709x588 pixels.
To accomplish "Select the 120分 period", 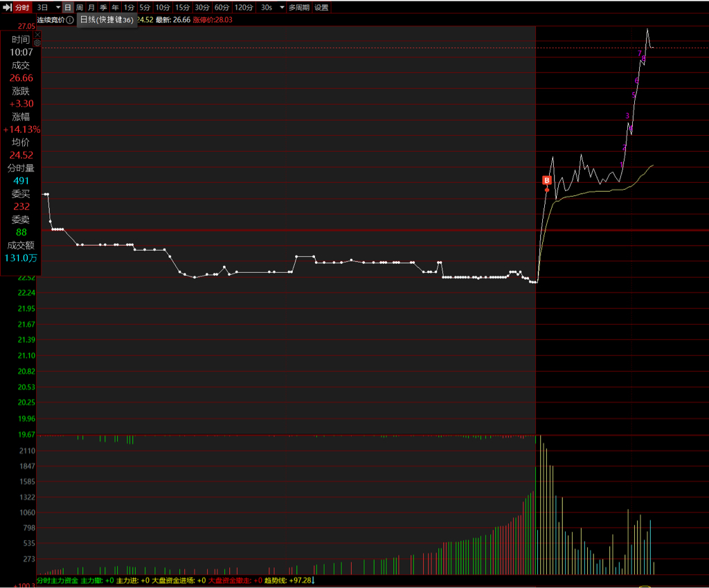I will click(x=244, y=7).
